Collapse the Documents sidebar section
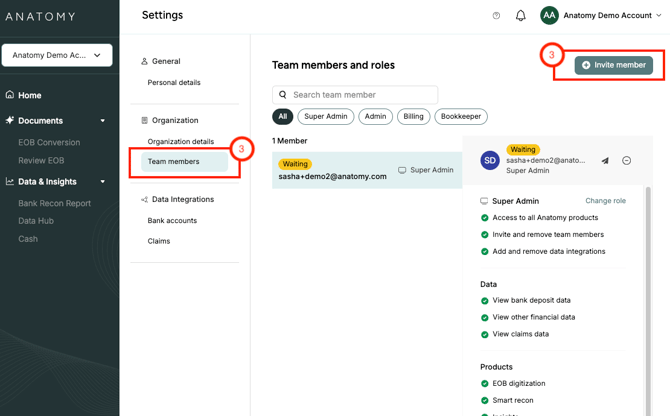This screenshot has width=670, height=416. coord(102,121)
